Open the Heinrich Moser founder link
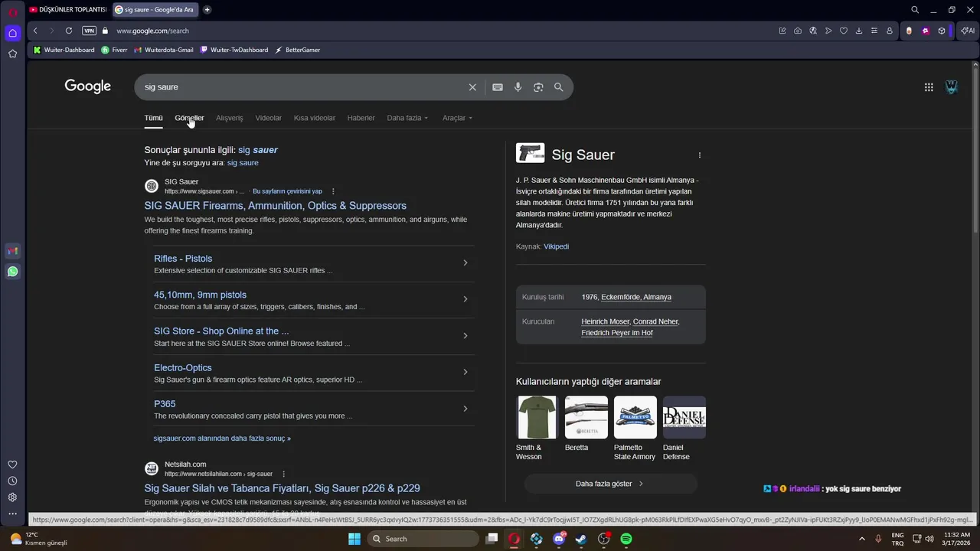 click(606, 321)
